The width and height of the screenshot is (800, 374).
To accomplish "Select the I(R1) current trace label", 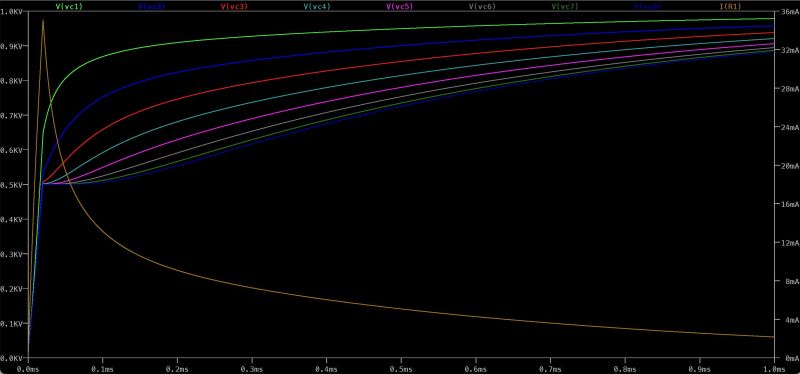I will pyautogui.click(x=730, y=6).
